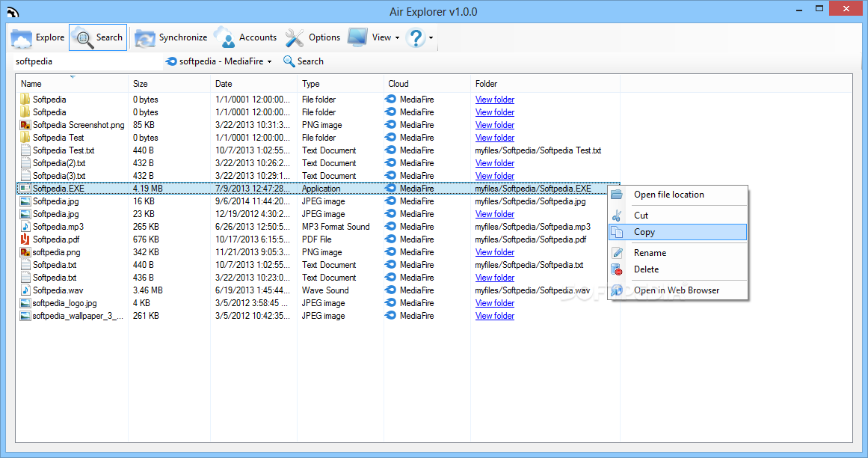The width and height of the screenshot is (868, 458).
Task: Click the image icon of Softpedia Screenshot.png
Action: pos(25,125)
